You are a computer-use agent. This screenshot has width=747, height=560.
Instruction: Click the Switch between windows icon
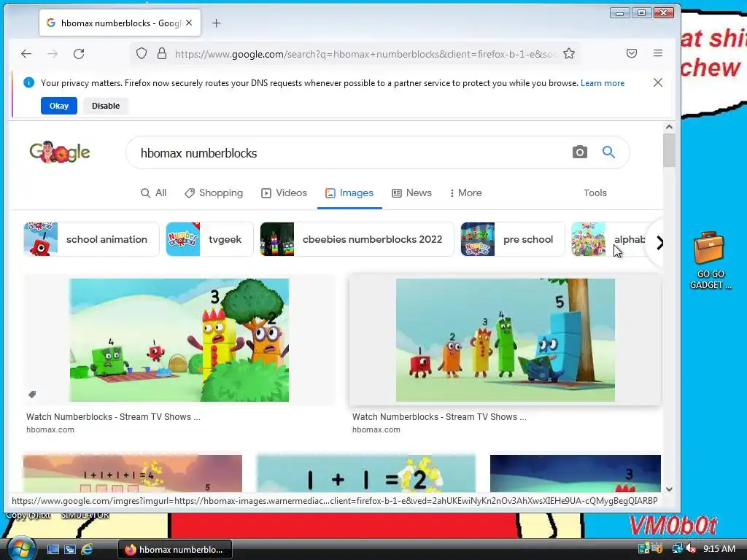(70, 549)
